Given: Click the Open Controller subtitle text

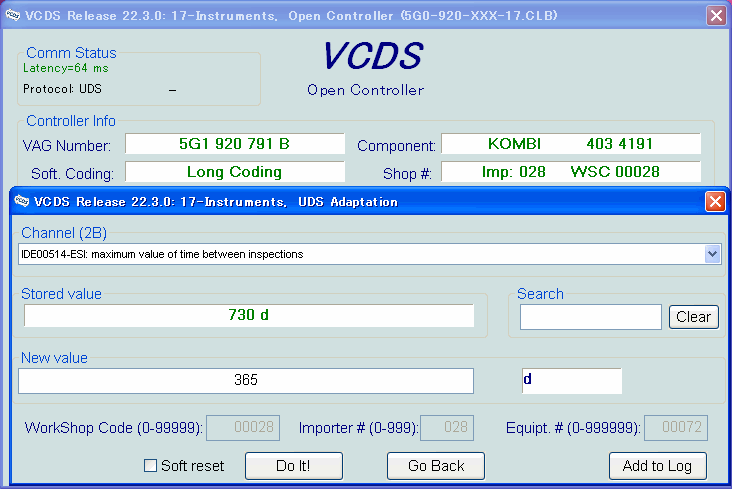Looking at the screenshot, I should [x=366, y=90].
